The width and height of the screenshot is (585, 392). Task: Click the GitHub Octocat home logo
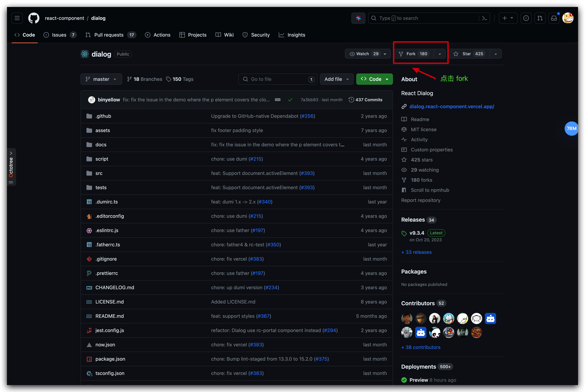coord(34,18)
